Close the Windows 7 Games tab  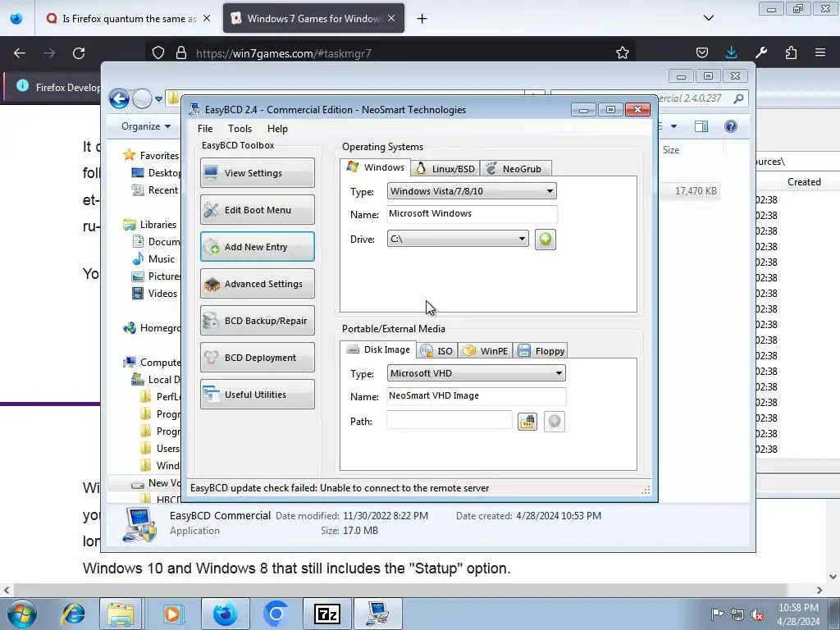[391, 18]
